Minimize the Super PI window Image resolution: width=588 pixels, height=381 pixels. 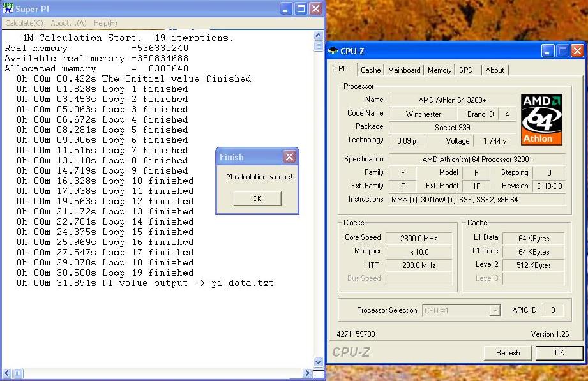click(x=286, y=9)
